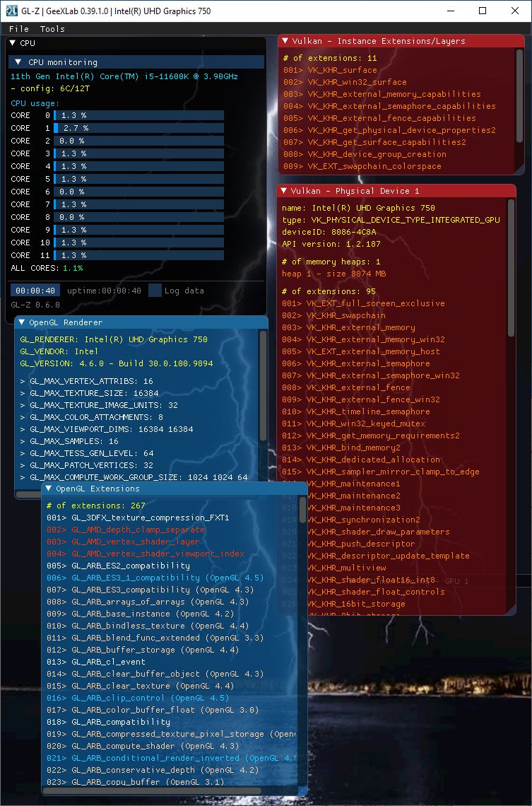The image size is (532, 806).
Task: Open the File menu
Action: click(19, 29)
